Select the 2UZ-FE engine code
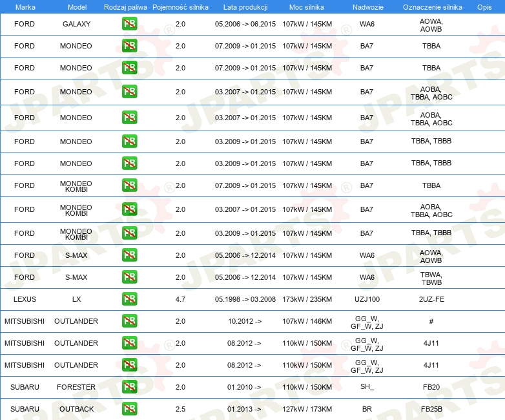This screenshot has height=420, width=505. 431,299
